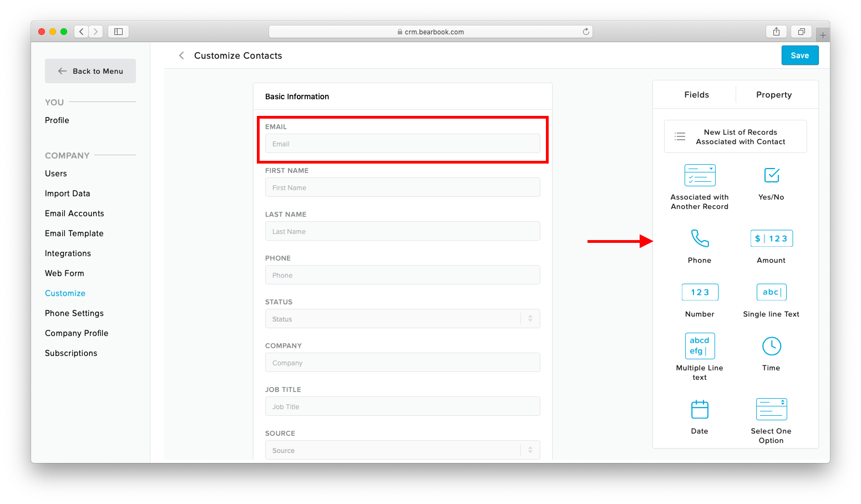
Task: Click the Phone input field
Action: pyautogui.click(x=403, y=275)
